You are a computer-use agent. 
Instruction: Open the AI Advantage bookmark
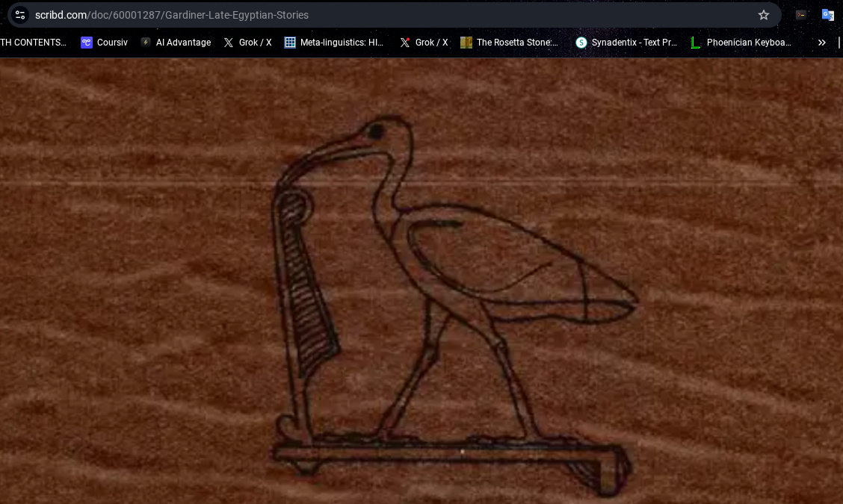pyautogui.click(x=176, y=43)
